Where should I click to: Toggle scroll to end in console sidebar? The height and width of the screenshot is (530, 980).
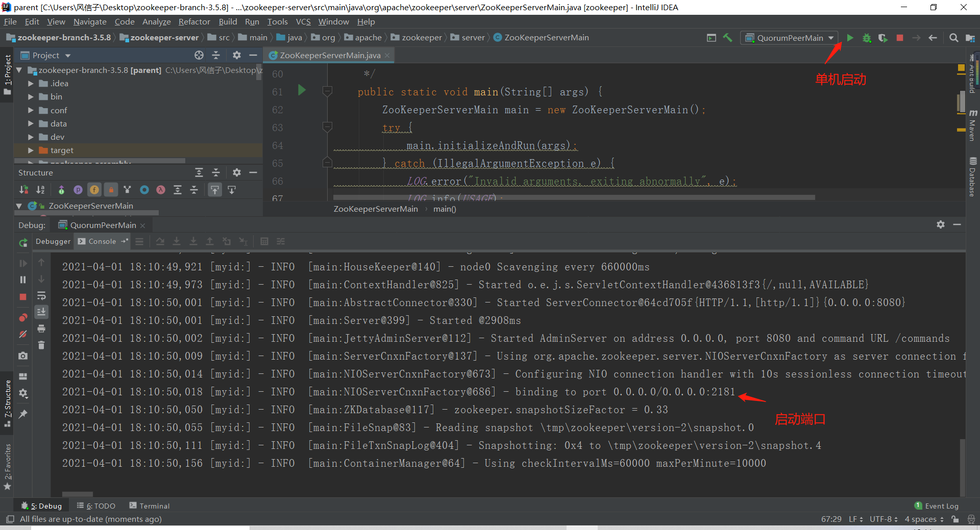click(41, 312)
